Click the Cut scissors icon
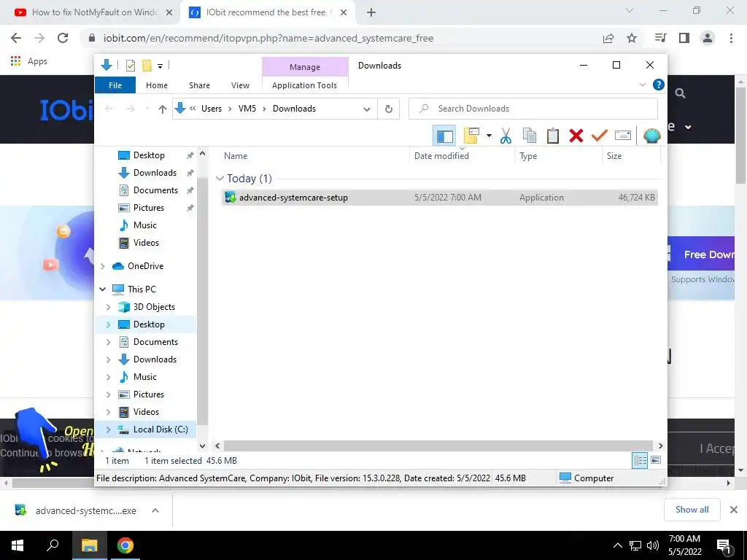This screenshot has height=560, width=747. click(506, 136)
